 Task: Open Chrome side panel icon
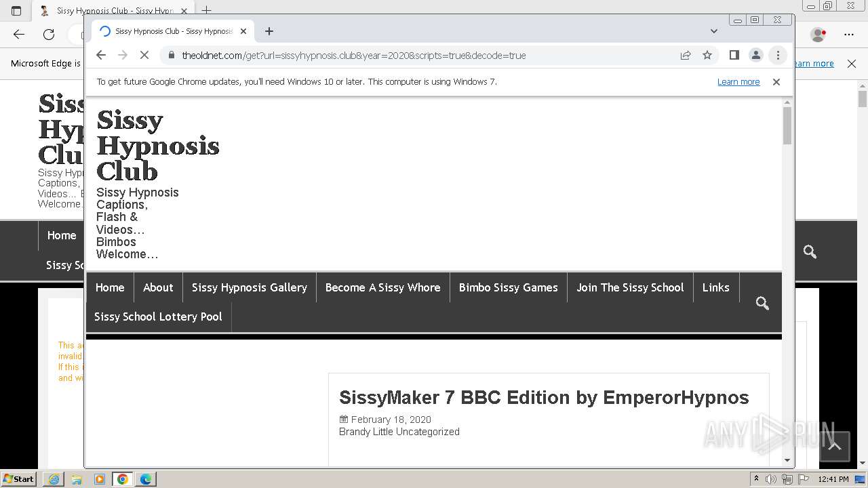(x=734, y=56)
